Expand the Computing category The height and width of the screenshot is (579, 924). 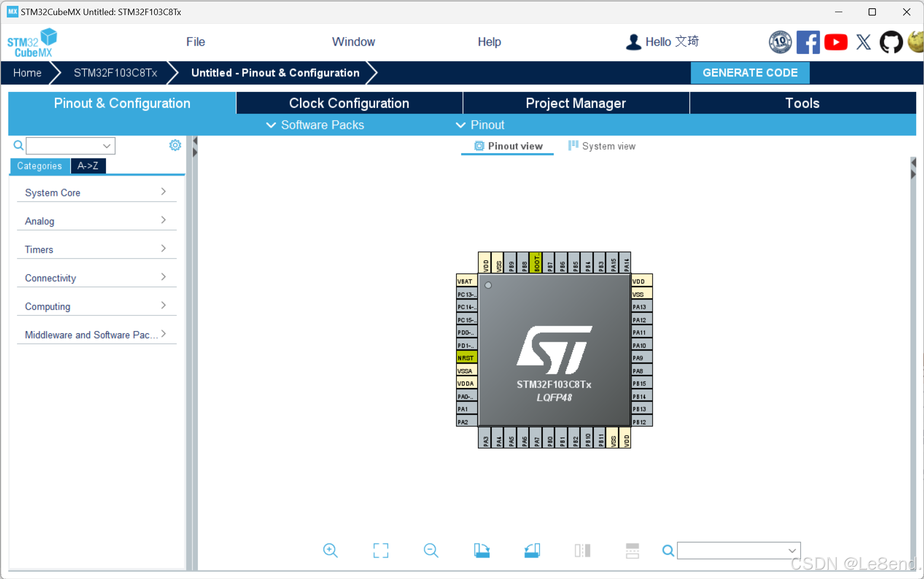[x=96, y=306]
